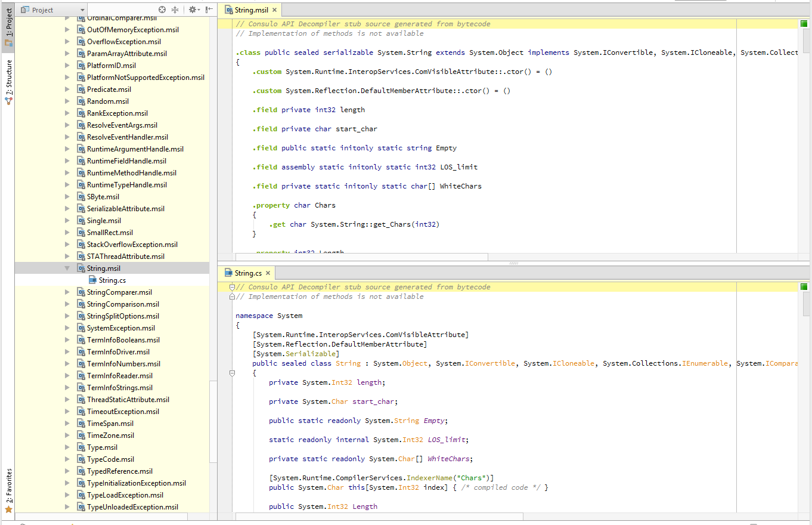Image resolution: width=812 pixels, height=525 pixels.
Task: Open the 2: Structure tool window tab
Action: [8, 82]
